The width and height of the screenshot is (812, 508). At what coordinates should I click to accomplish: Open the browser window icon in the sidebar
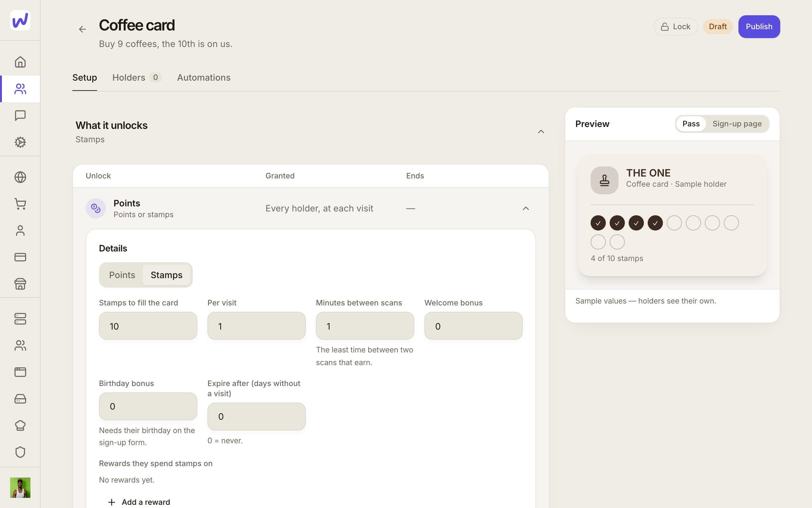20,372
